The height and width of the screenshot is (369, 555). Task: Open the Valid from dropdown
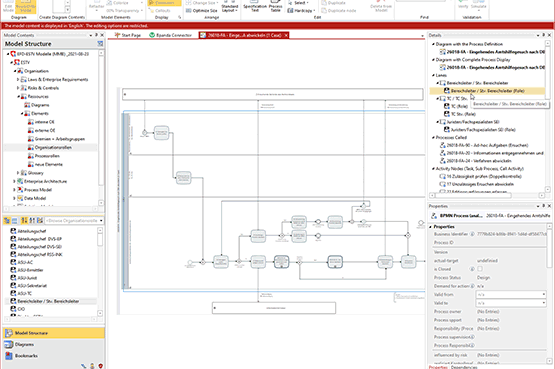[544, 295]
